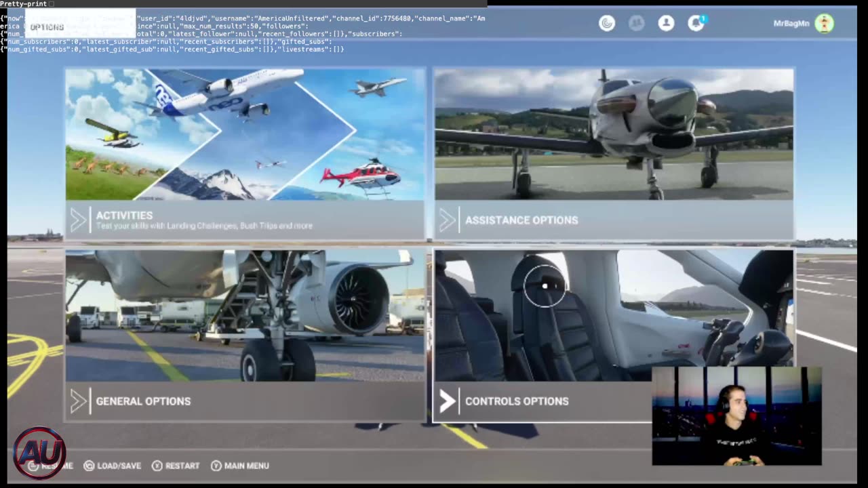The height and width of the screenshot is (488, 868).
Task: Click the MrBagMn username text
Action: 791,24
